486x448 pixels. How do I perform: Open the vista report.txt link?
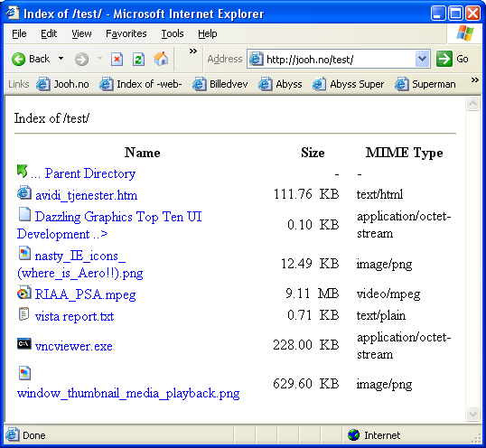click(x=74, y=316)
